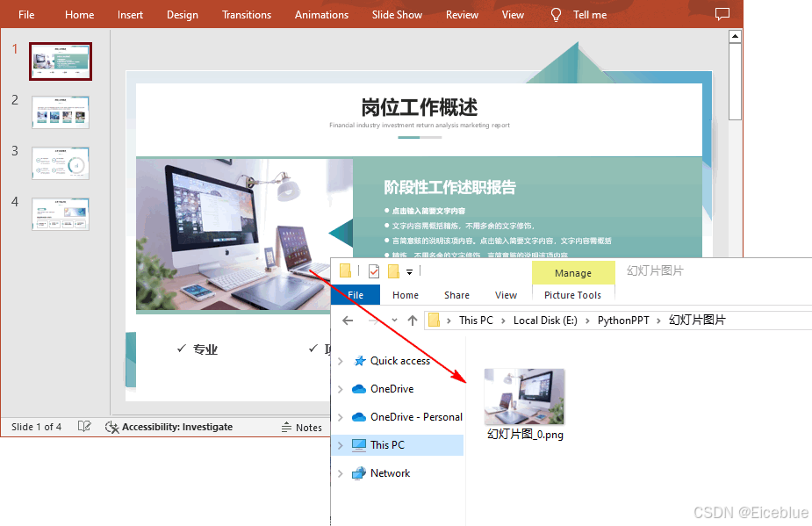Select slide 4 thumbnail
Screen dimensions: 812x526
tap(61, 213)
